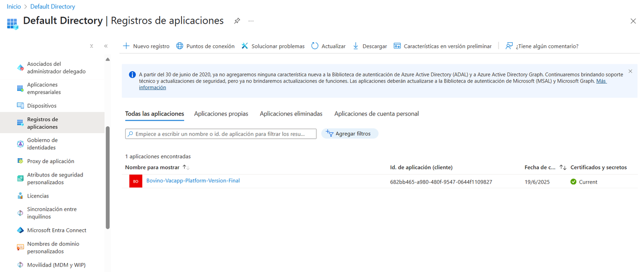644x272 pixels.
Task: Click the Sincronización entre inquilinos icon
Action: 20,213
